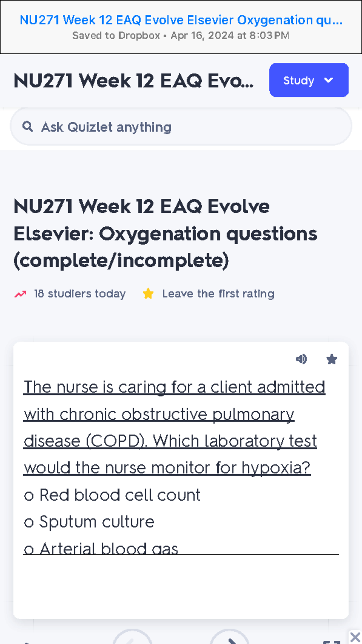Open the Study mode dropdown
Image resolution: width=362 pixels, height=644 pixels.
coord(308,80)
